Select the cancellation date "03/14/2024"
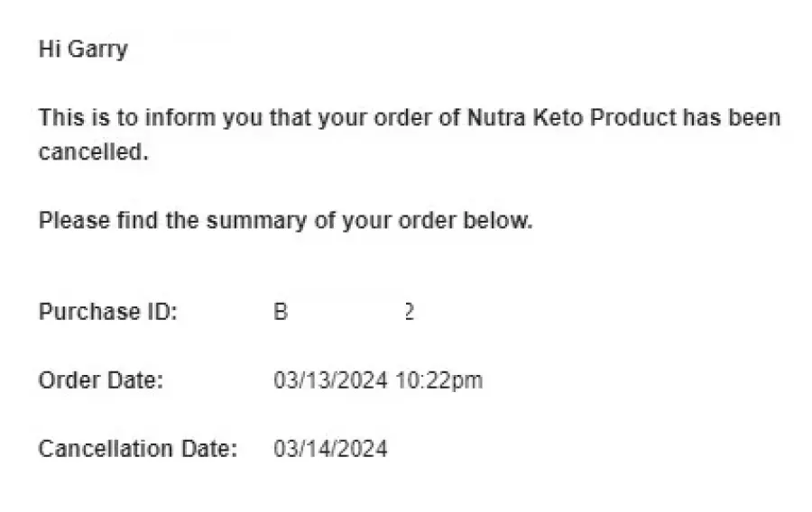This screenshot has width=812, height=512. click(x=330, y=448)
